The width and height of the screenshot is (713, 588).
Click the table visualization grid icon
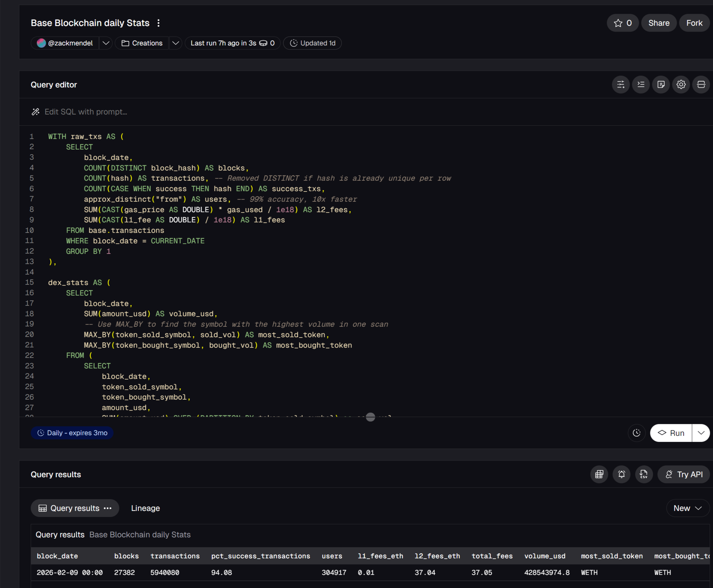point(599,474)
